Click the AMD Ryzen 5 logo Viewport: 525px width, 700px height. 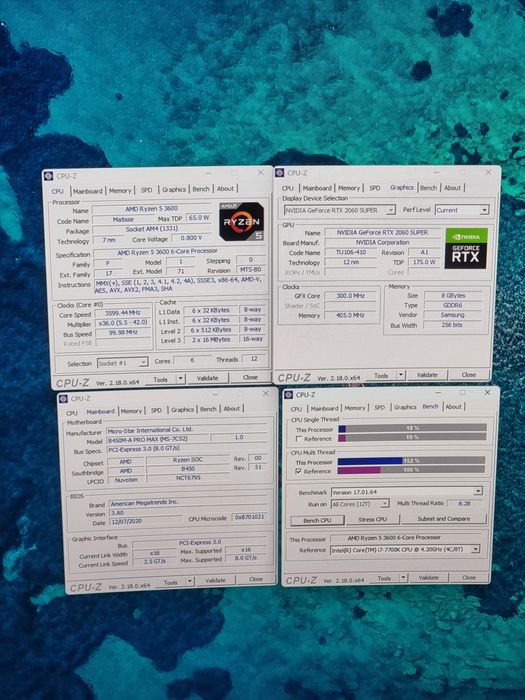click(242, 221)
